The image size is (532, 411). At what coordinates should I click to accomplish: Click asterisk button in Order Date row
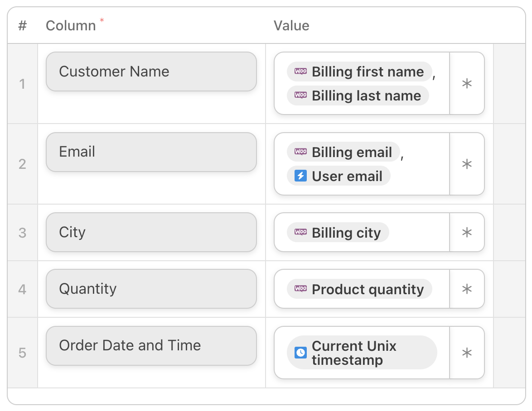(467, 353)
